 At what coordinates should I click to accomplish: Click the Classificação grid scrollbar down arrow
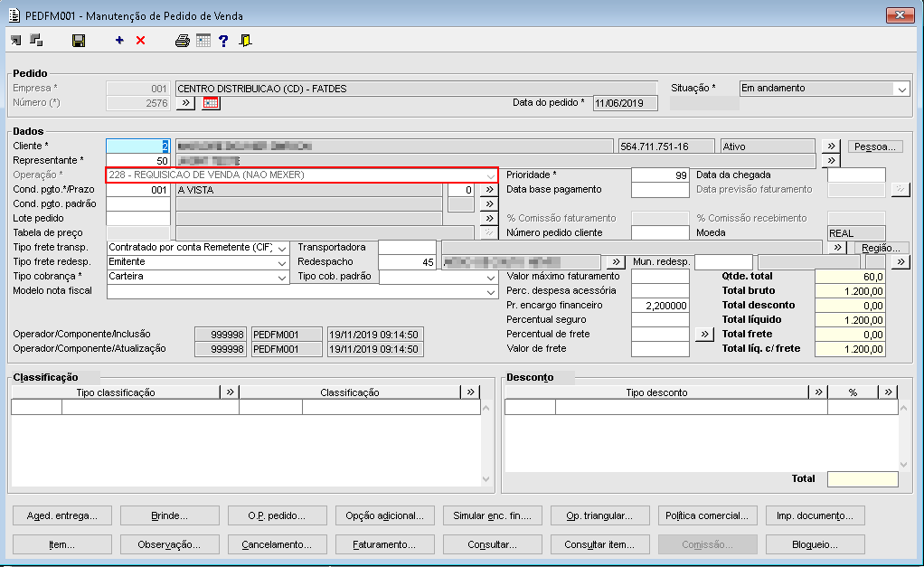tap(486, 479)
